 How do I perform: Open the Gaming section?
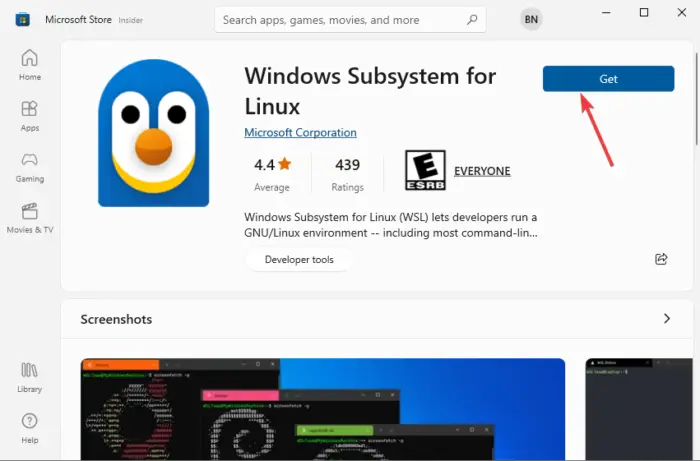coord(29,167)
